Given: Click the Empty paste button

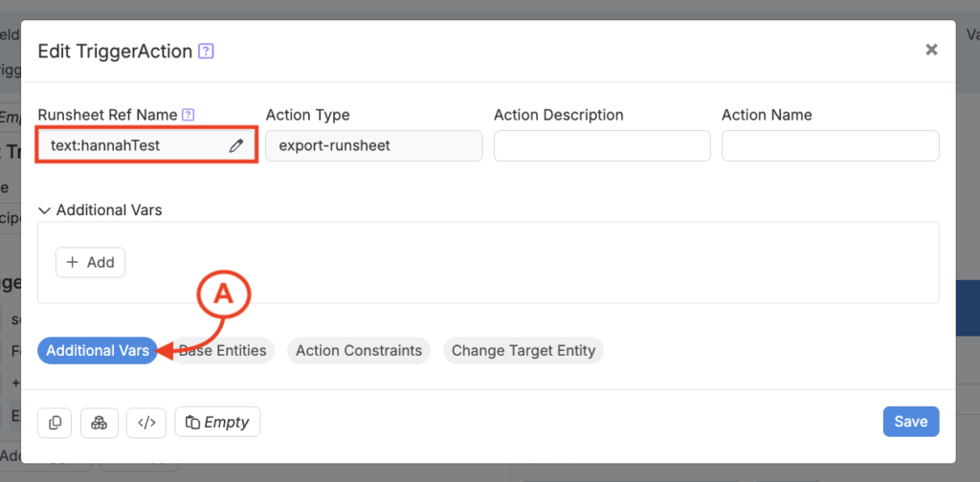Looking at the screenshot, I should 217,422.
